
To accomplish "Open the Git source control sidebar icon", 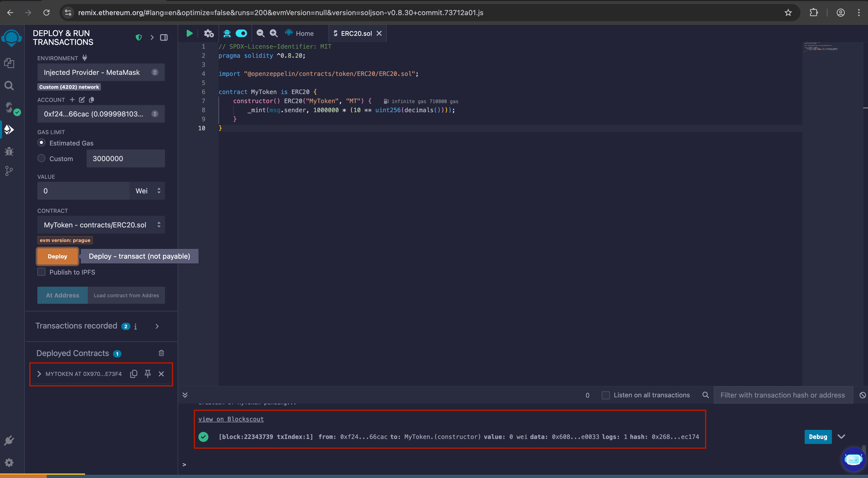I will 9,171.
